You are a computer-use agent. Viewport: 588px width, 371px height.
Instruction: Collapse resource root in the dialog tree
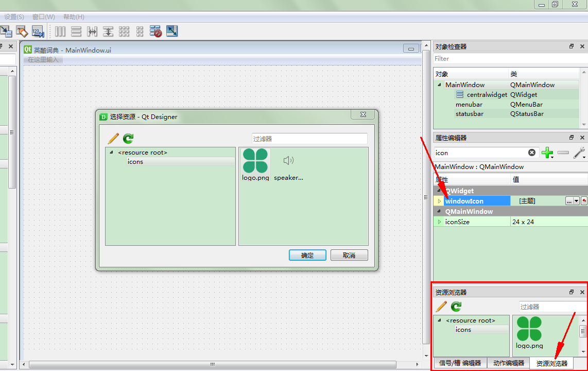[111, 153]
